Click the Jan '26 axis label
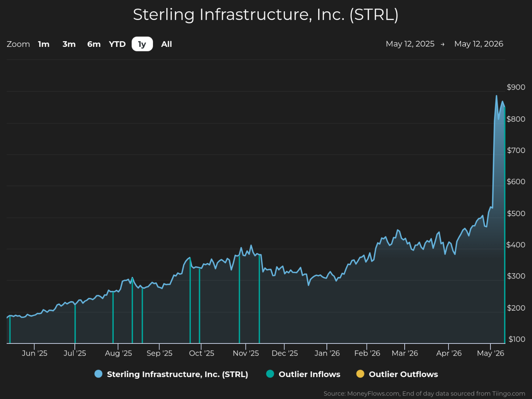The height and width of the screenshot is (399, 532). (327, 353)
